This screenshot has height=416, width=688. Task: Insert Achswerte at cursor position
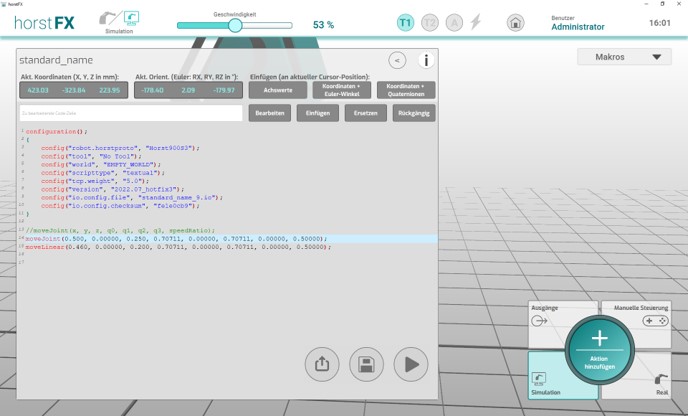click(277, 90)
